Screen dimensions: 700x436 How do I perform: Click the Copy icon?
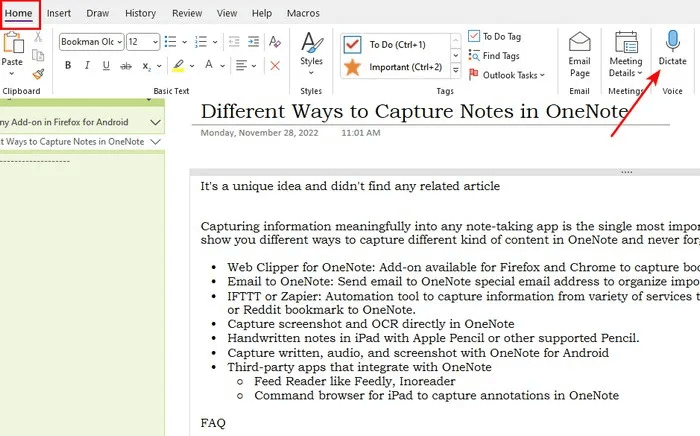38,55
